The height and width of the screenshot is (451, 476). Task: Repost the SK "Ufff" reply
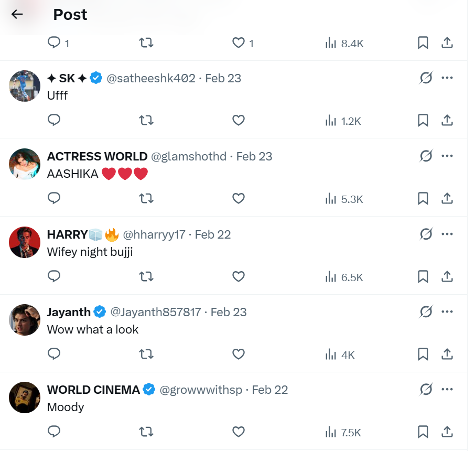[146, 121]
